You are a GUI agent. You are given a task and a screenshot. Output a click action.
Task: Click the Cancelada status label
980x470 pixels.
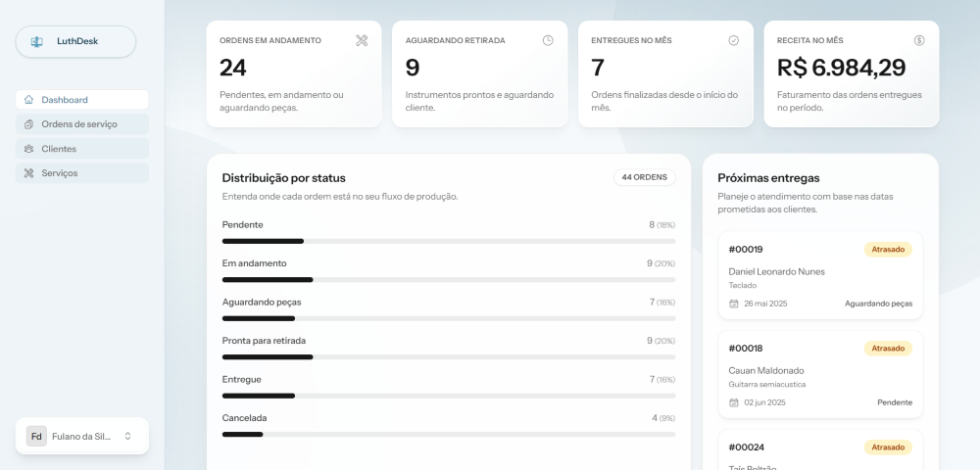pos(244,418)
